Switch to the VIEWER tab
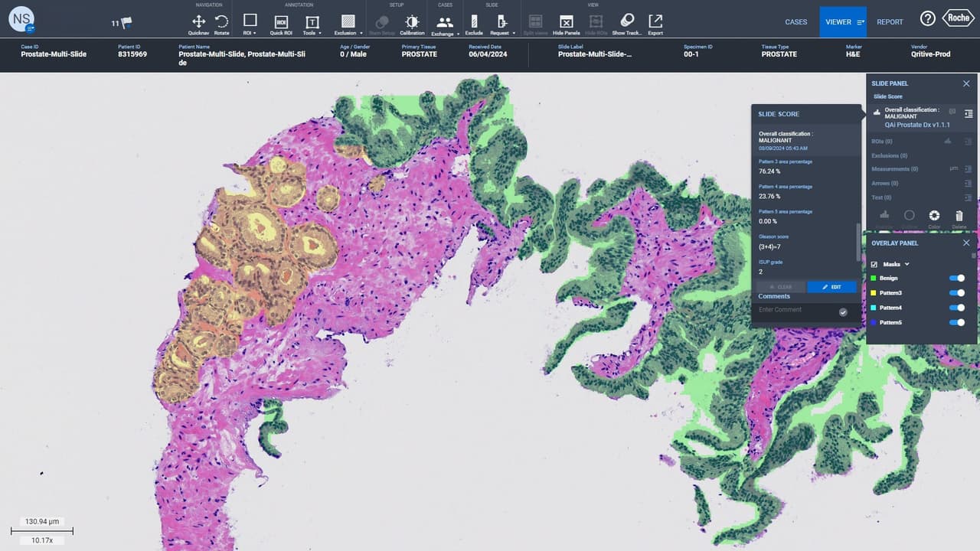 click(839, 22)
